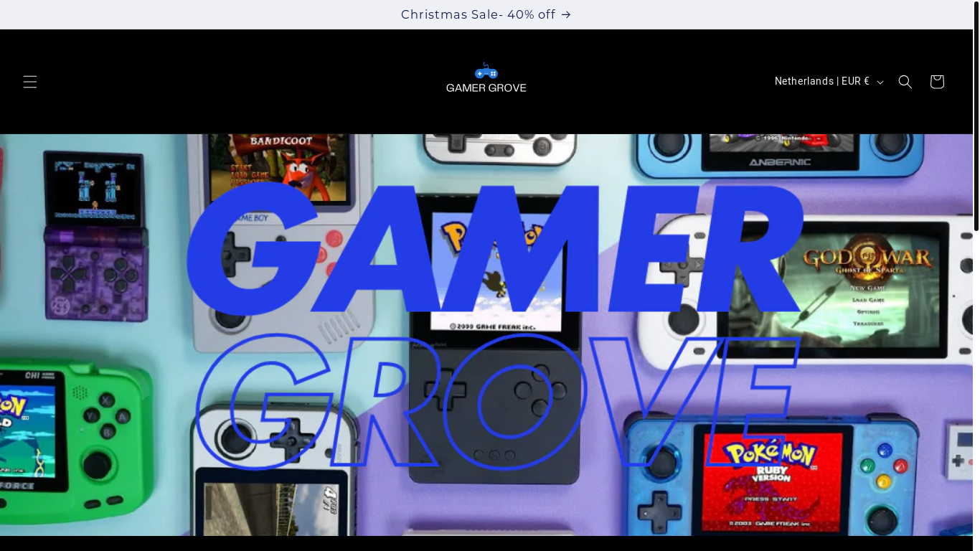
Task: Open the search magnifier icon
Action: 905,82
